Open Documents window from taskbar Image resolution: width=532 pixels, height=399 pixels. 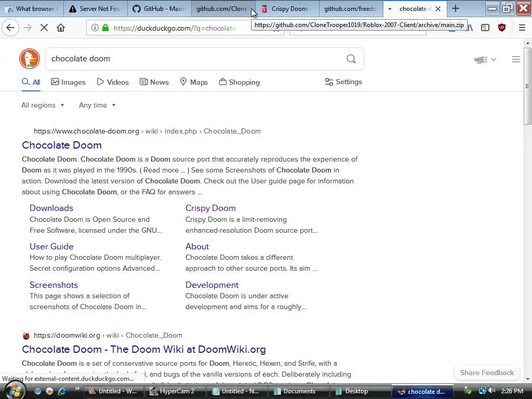299,391
